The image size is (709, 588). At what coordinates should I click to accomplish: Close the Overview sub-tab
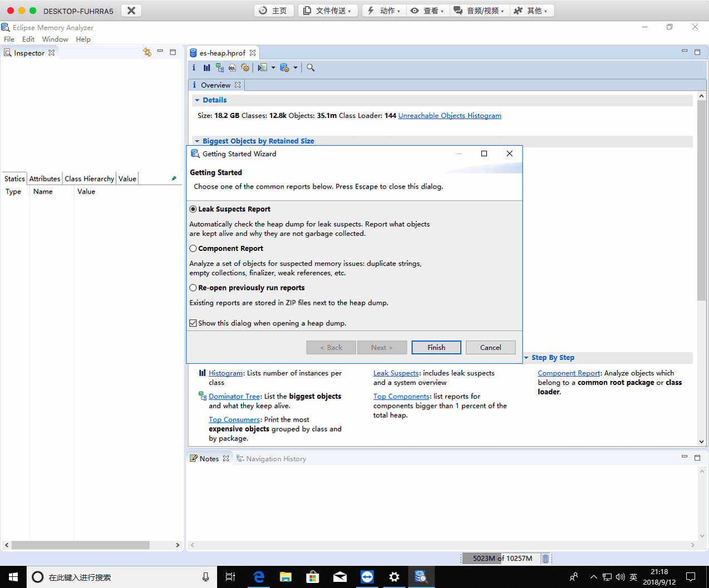pos(238,85)
